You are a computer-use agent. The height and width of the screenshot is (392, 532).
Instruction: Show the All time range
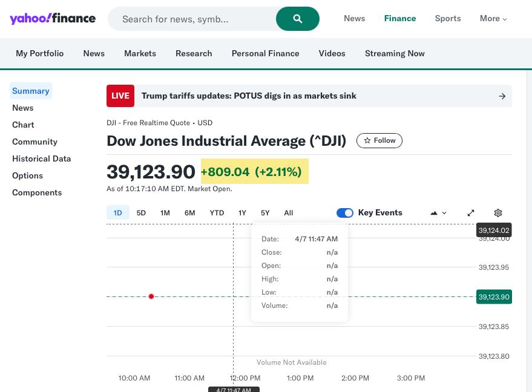[x=288, y=213]
